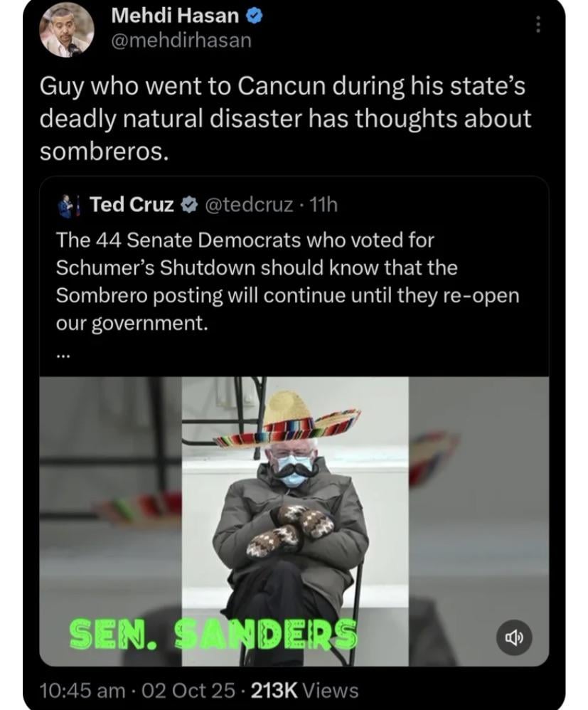
Task: Play the Sen. Sanders sombrero video
Action: point(294,521)
